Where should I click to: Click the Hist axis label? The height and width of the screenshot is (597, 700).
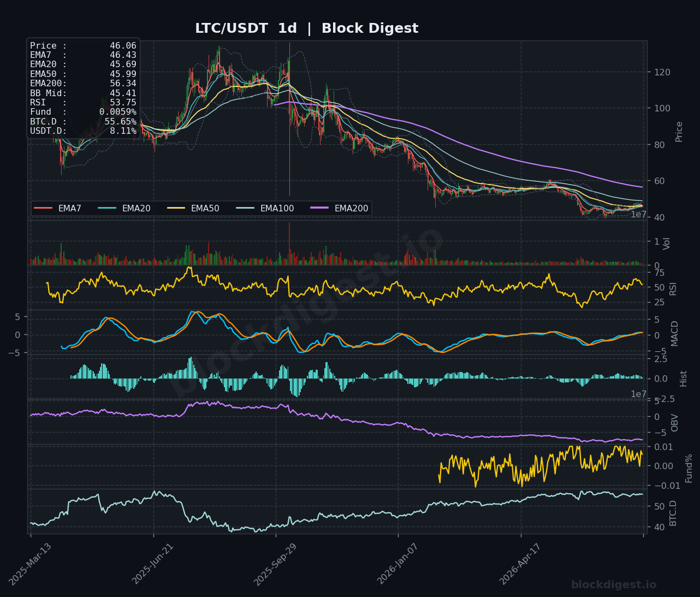coord(684,379)
